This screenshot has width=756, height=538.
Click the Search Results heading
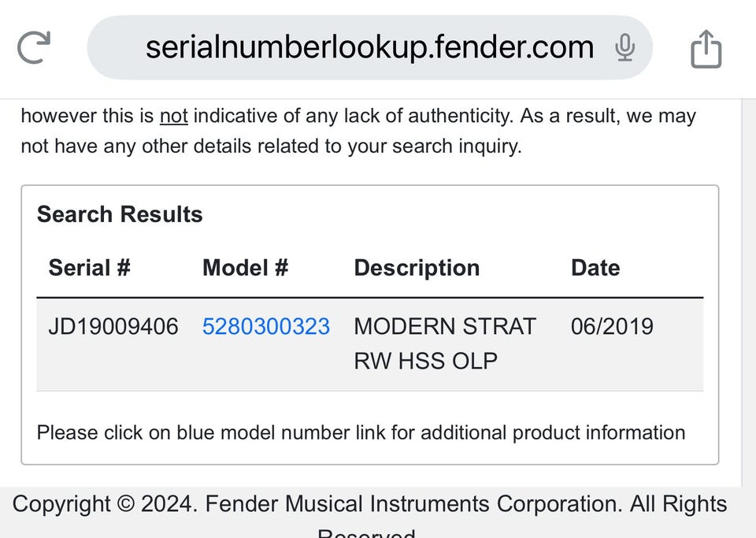(120, 214)
